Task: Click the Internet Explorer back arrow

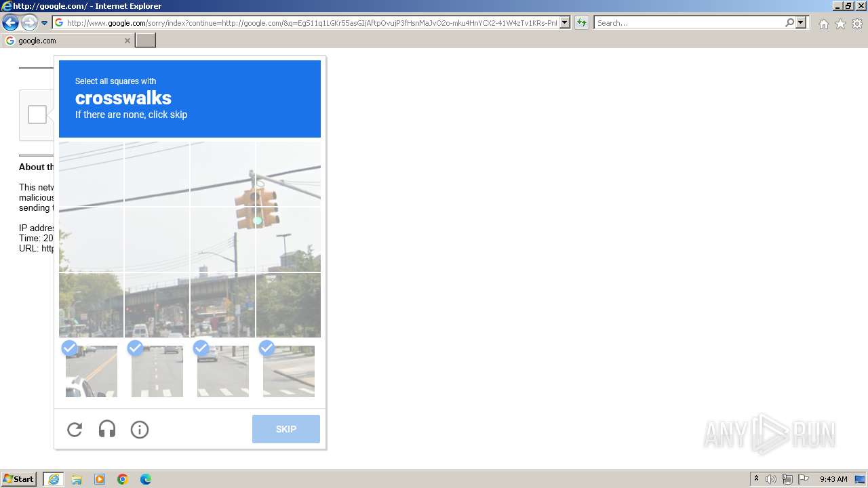Action: pyautogui.click(x=10, y=23)
